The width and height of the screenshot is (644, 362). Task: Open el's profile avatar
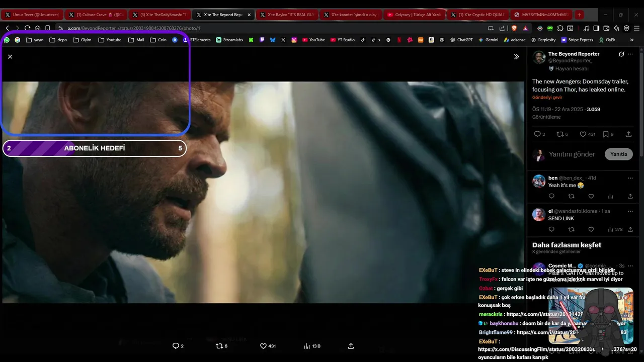(x=539, y=214)
